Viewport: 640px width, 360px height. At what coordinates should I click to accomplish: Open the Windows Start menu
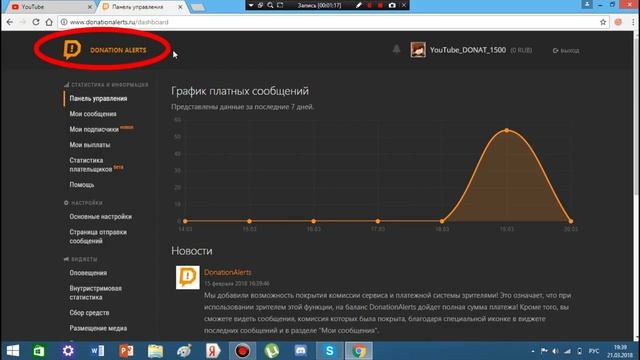13,351
